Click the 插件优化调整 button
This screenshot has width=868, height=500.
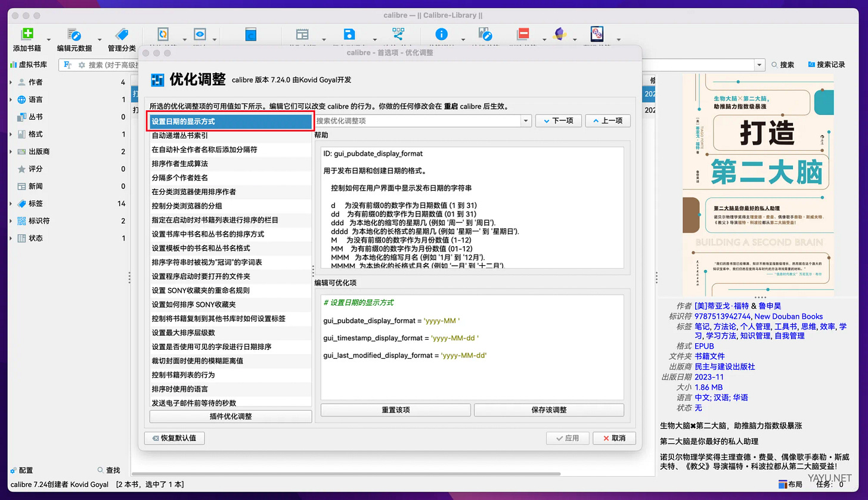231,416
